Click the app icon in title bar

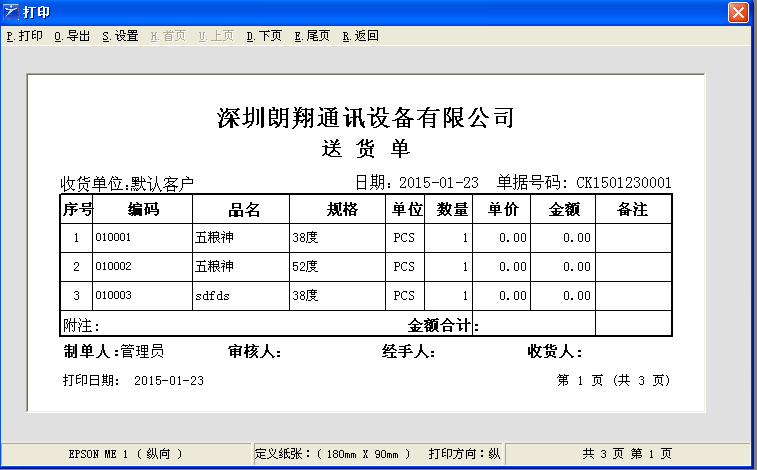point(12,12)
